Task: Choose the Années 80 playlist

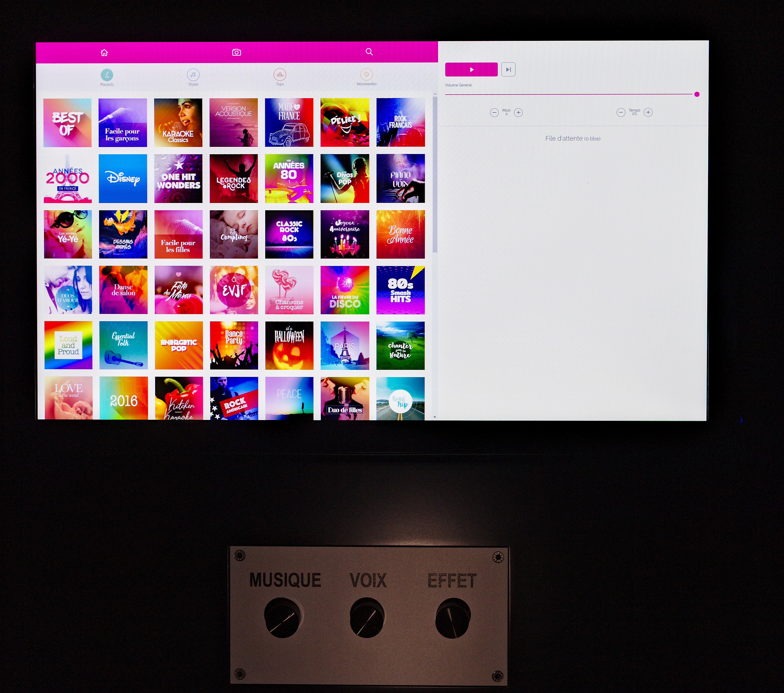Action: tap(289, 178)
